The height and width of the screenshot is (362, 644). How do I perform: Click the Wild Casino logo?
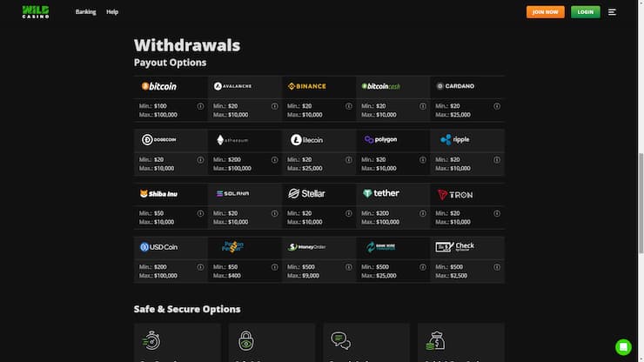pyautogui.click(x=36, y=12)
